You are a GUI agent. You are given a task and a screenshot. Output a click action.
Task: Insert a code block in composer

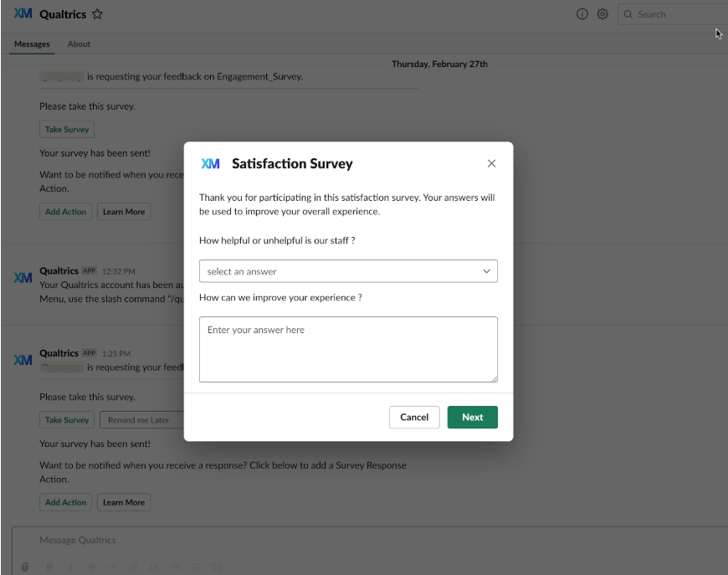(x=217, y=567)
